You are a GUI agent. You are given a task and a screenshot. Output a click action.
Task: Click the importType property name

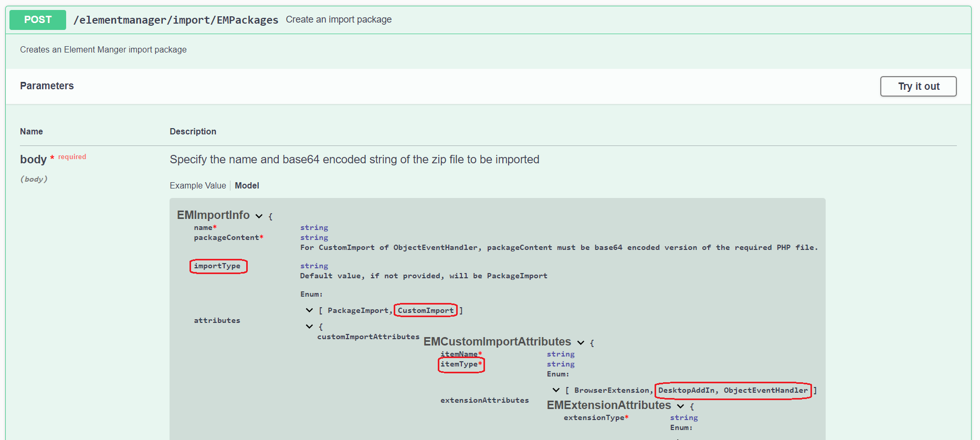tap(217, 266)
